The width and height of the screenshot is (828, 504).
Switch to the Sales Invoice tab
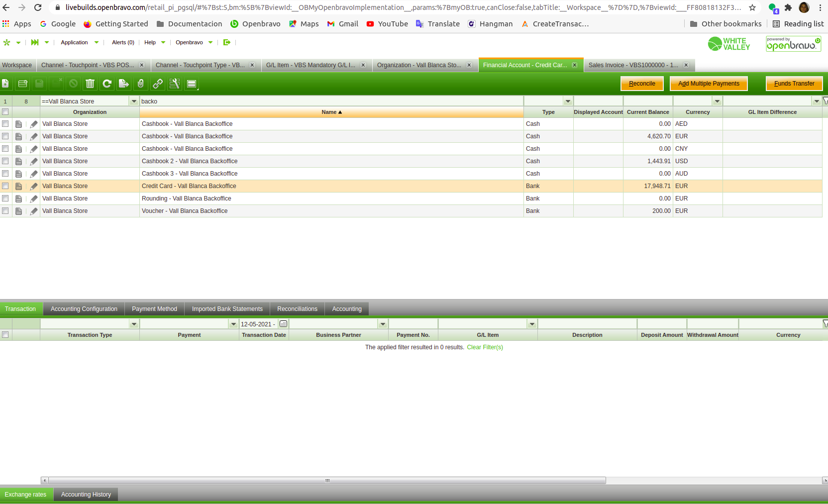(x=633, y=65)
